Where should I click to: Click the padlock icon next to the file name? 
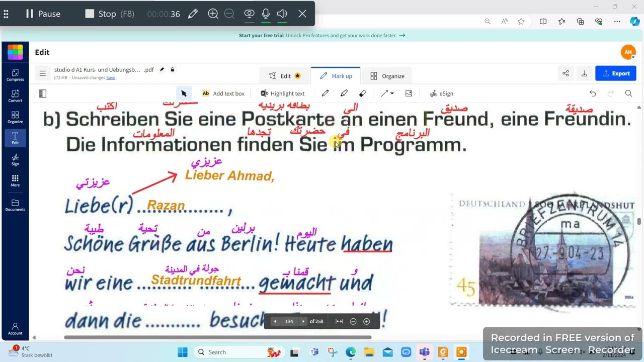tap(173, 69)
